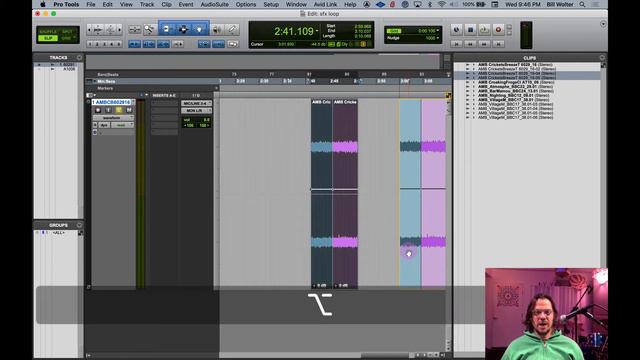Viewport: 640px width, 360px height.
Task: Open the Groups list popup menu
Action: click(x=79, y=225)
